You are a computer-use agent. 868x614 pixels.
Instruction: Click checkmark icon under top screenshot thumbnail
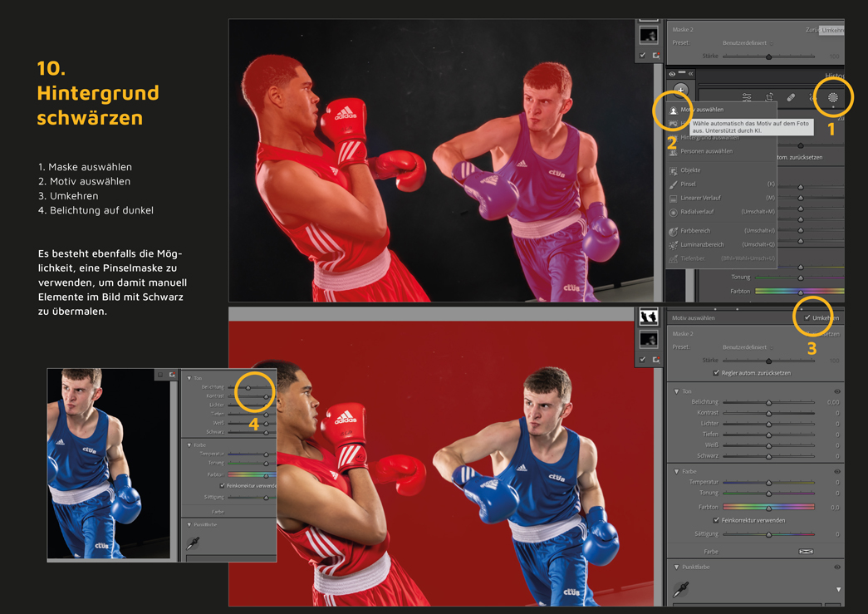click(x=642, y=56)
